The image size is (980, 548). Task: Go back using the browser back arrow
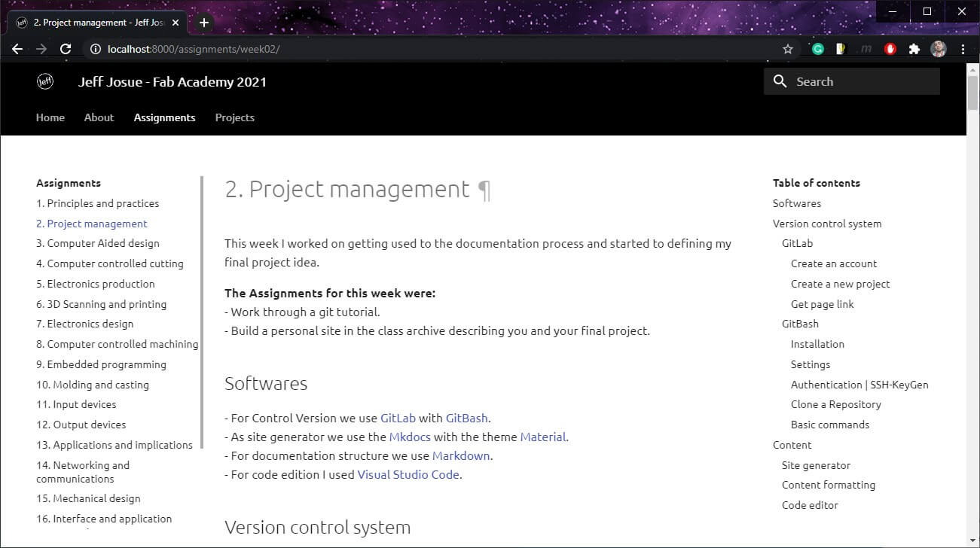pos(17,49)
